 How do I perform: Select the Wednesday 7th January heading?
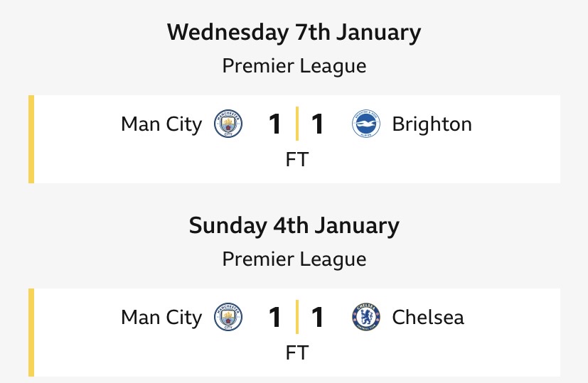[x=294, y=33]
